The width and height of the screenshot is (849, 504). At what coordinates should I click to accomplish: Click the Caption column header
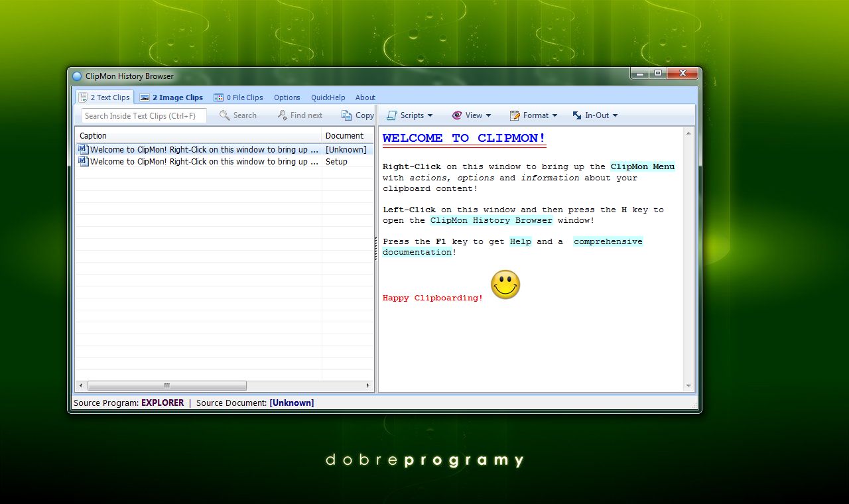198,135
